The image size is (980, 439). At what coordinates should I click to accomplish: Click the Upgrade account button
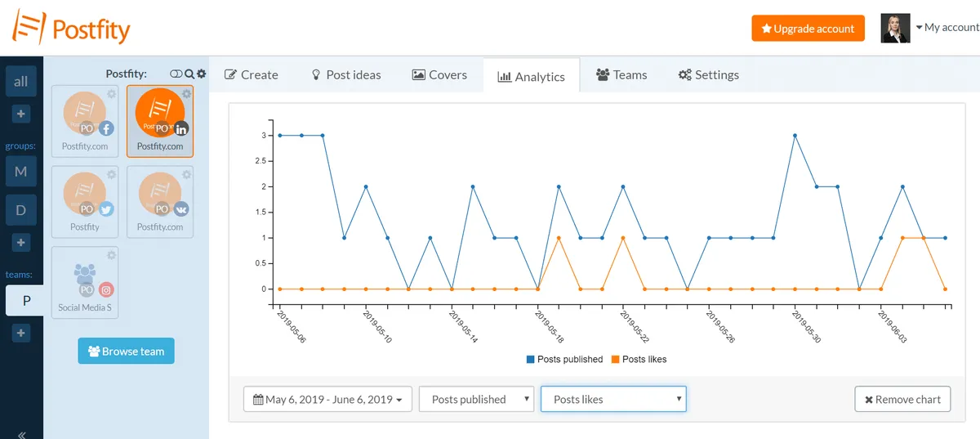[808, 28]
